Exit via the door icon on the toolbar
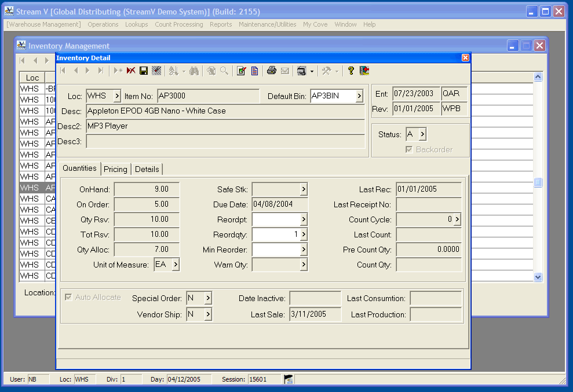Screen dimensions: 573x392 364,71
